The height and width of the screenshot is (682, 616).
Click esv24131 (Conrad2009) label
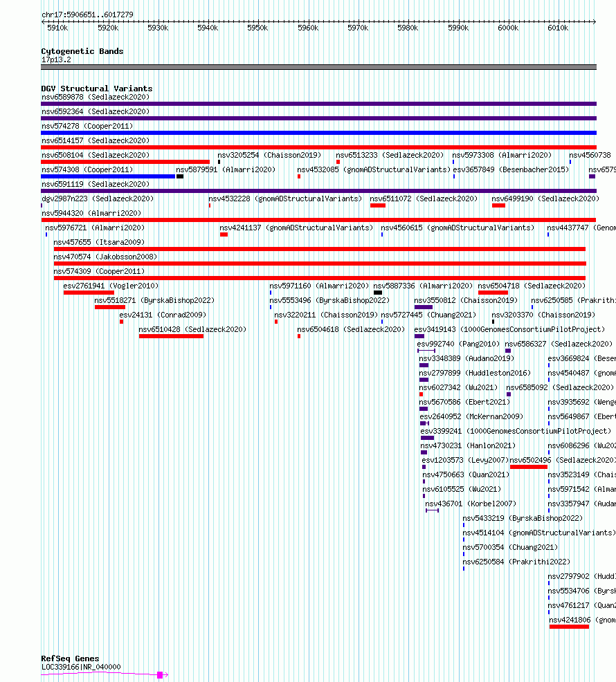pos(163,315)
